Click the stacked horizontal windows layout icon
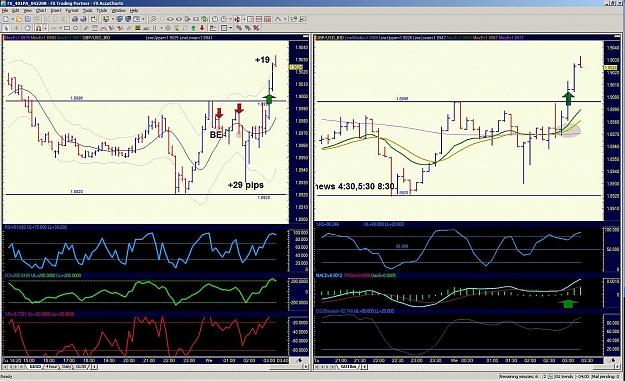Screen dimensions: 625x381 [259, 19]
